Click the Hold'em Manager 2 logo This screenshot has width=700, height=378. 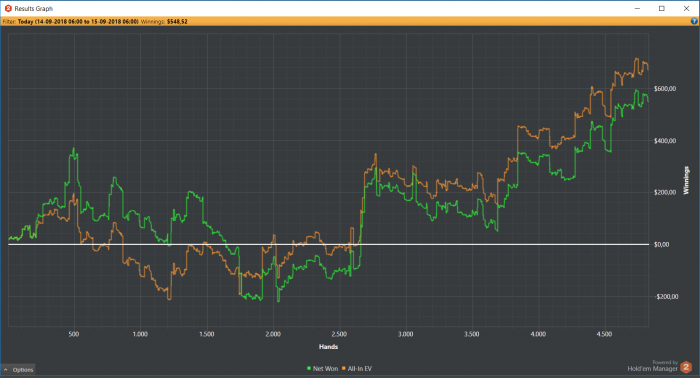click(x=686, y=367)
